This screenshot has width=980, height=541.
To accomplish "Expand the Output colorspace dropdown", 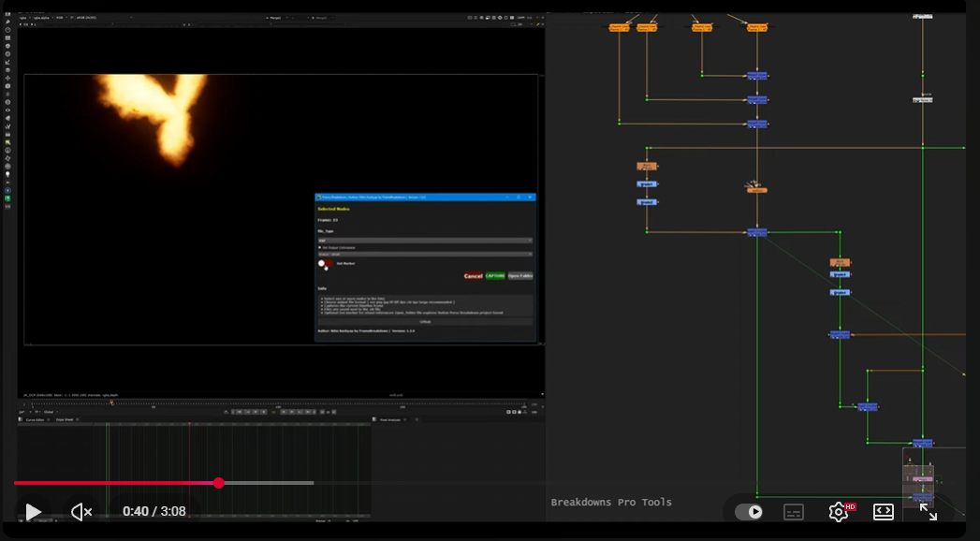I will pyautogui.click(x=425, y=254).
